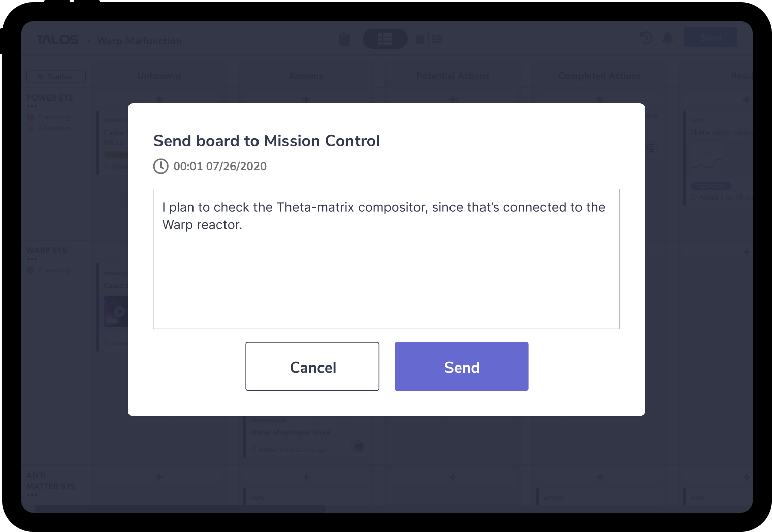Open the POWER SYS three-dot menu
The image size is (772, 532).
click(x=32, y=107)
